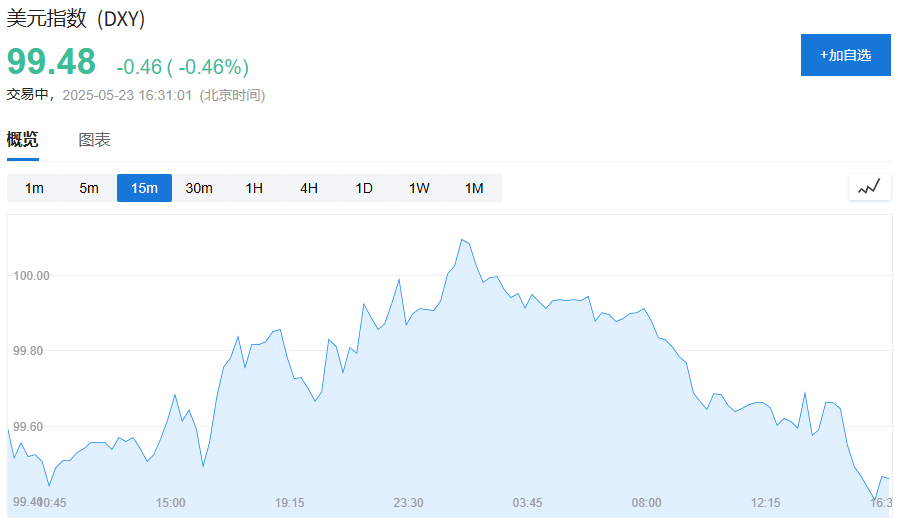Screen dimensions: 898x526
Task: Click the -0.46 (-0.46%) change value
Action: pos(183,67)
